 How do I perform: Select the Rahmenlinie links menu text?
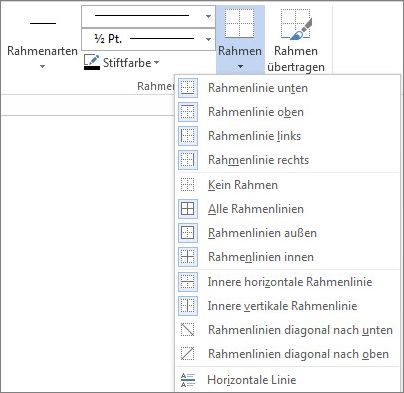tap(255, 136)
